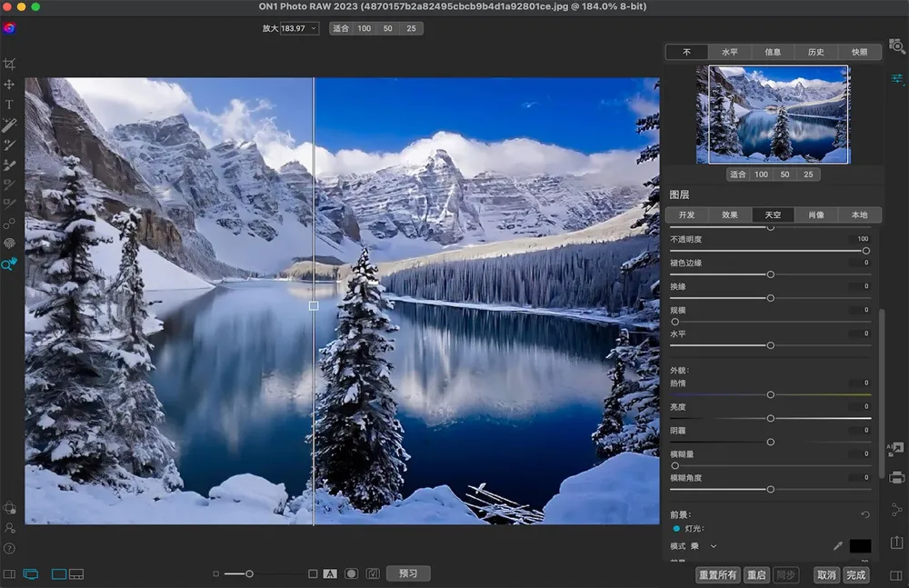The image size is (909, 588).
Task: Click the reset arrow beside 前景
Action: pyautogui.click(x=864, y=515)
